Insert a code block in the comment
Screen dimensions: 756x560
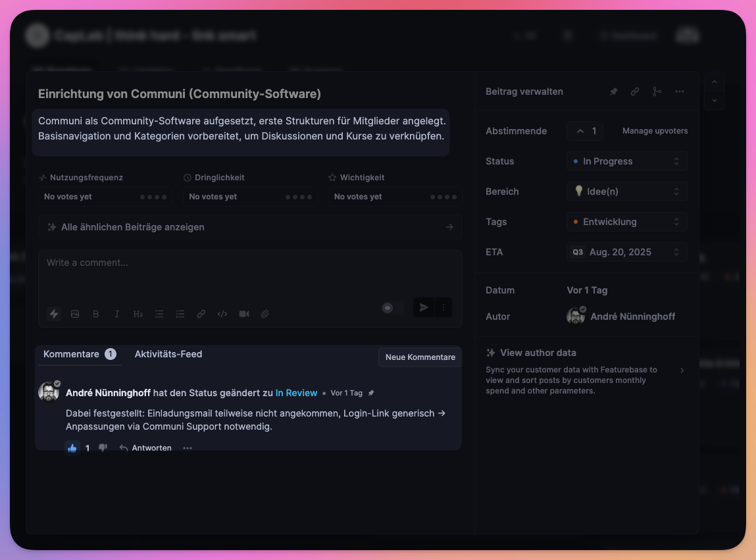pyautogui.click(x=222, y=314)
